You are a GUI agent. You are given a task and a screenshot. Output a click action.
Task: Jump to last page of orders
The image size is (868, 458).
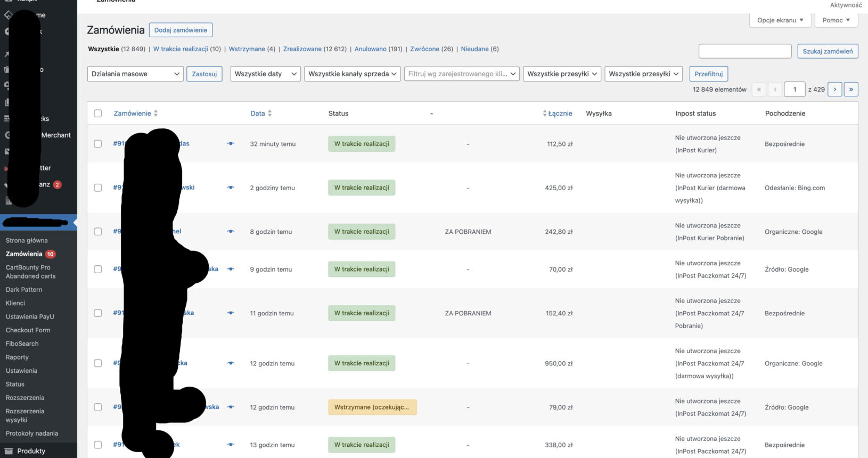pyautogui.click(x=851, y=89)
